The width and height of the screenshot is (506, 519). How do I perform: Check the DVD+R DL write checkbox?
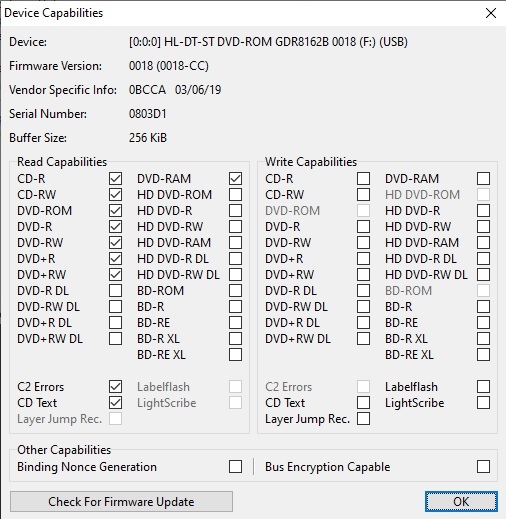click(x=363, y=322)
